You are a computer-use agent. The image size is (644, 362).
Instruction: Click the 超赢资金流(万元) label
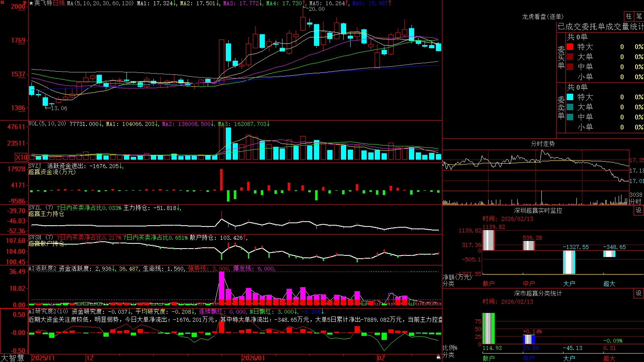[52, 172]
